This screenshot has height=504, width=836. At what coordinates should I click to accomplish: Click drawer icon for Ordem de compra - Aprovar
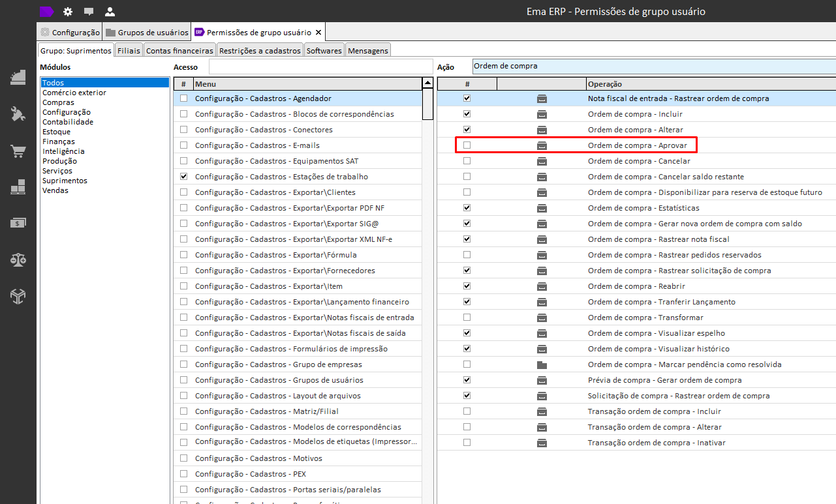(542, 145)
